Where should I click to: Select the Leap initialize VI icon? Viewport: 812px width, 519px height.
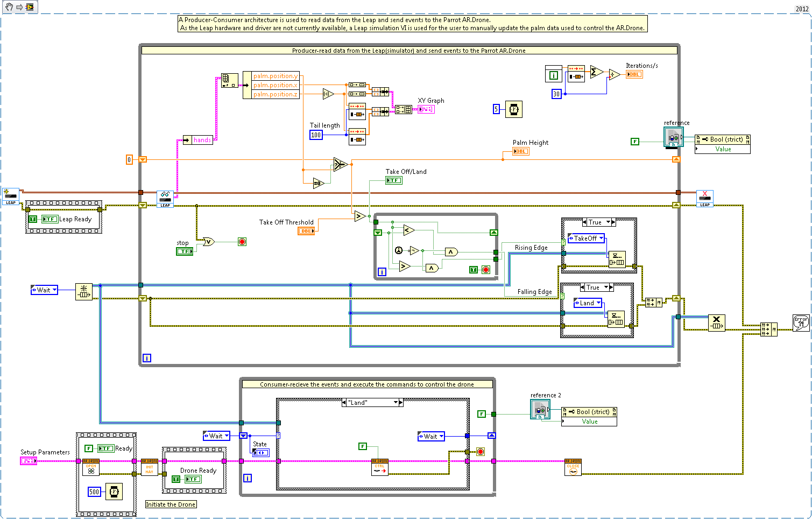11,197
